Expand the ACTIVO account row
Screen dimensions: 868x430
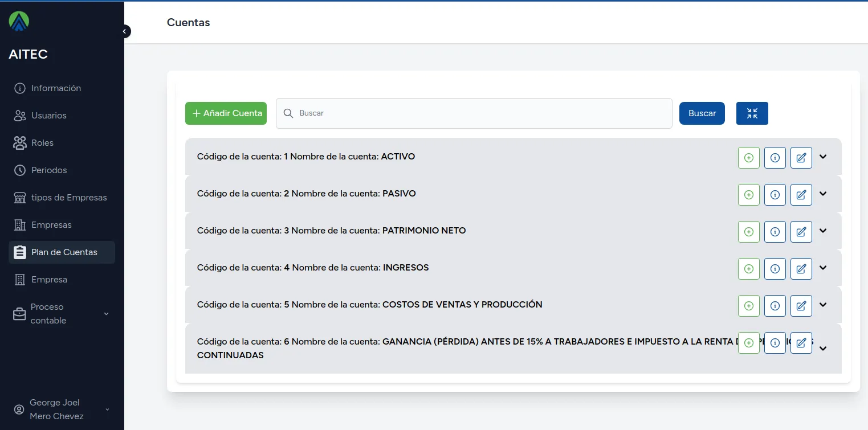pos(823,157)
